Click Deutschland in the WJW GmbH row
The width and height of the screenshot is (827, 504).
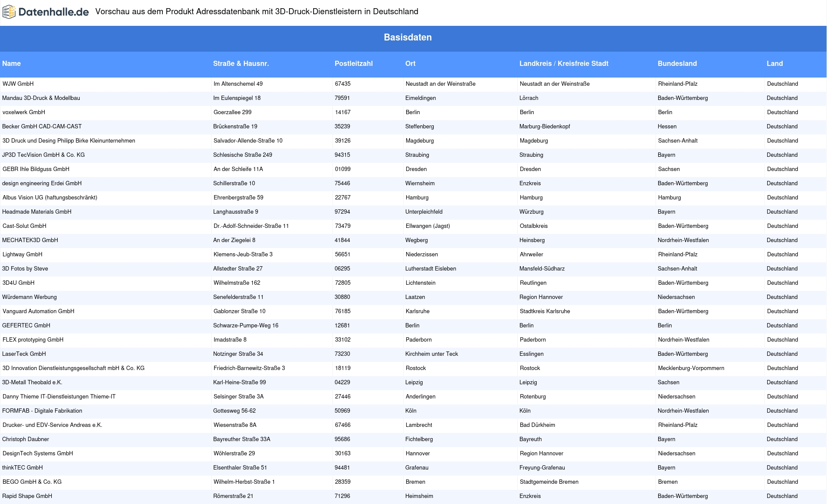(x=783, y=84)
